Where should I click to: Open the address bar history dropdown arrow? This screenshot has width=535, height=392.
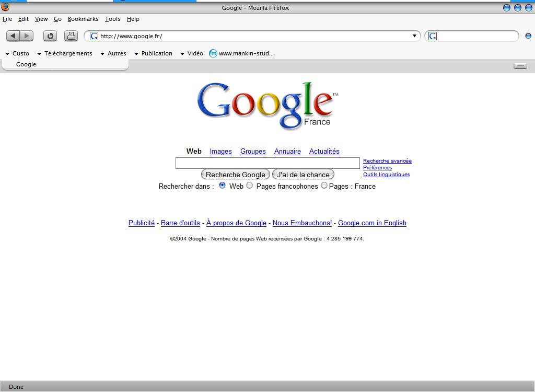tap(414, 36)
